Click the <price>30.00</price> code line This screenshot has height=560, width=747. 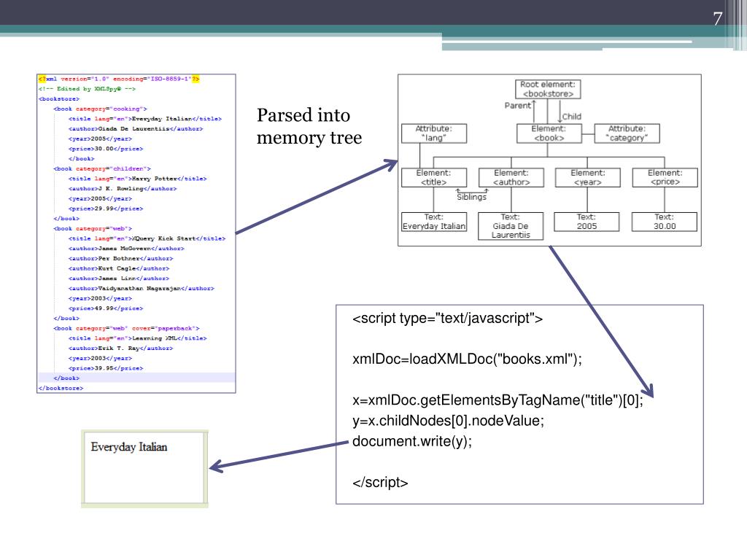pyautogui.click(x=105, y=149)
